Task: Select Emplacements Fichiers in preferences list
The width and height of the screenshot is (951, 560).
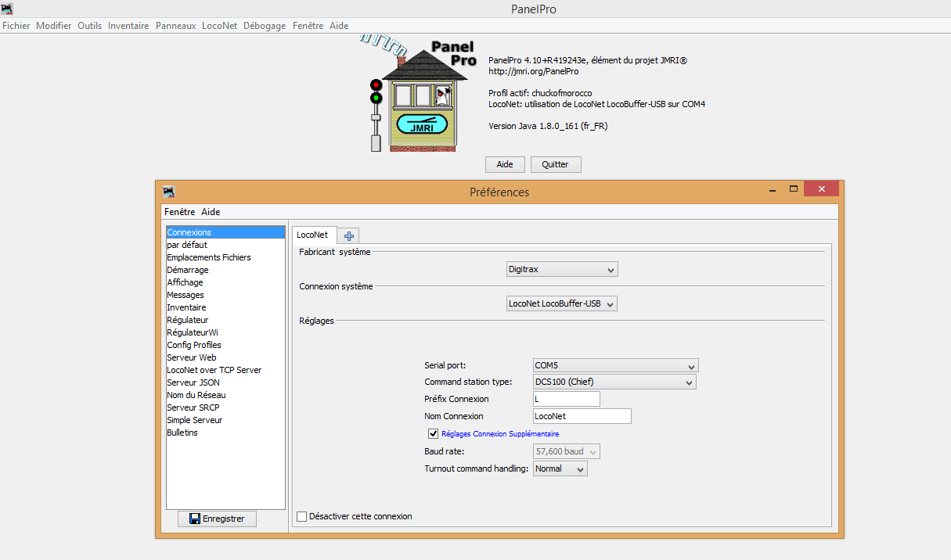Action: coord(225,257)
